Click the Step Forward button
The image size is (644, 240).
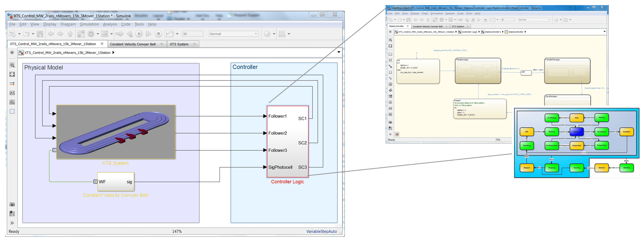(149, 34)
